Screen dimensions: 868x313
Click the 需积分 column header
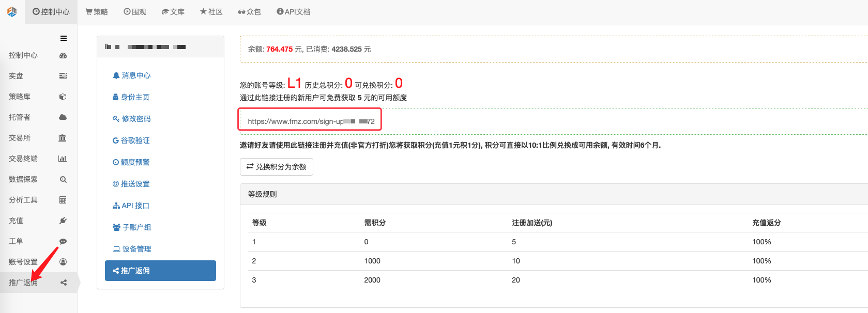tap(375, 223)
